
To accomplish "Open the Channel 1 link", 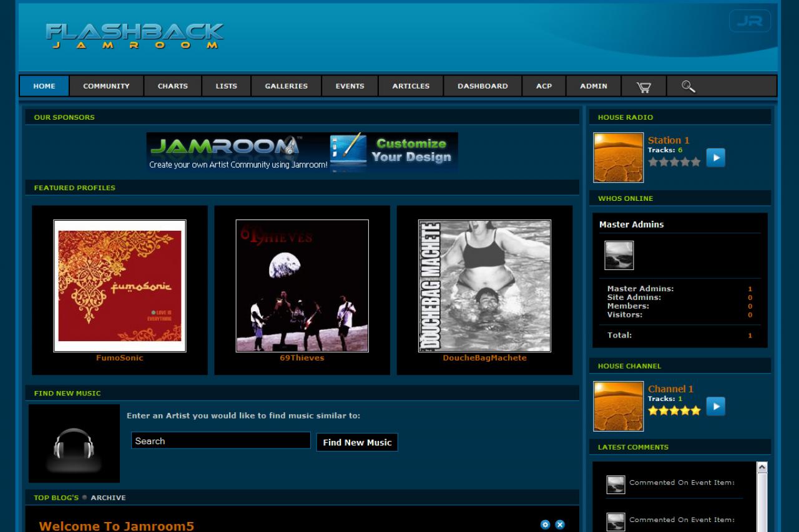I will pyautogui.click(x=671, y=389).
